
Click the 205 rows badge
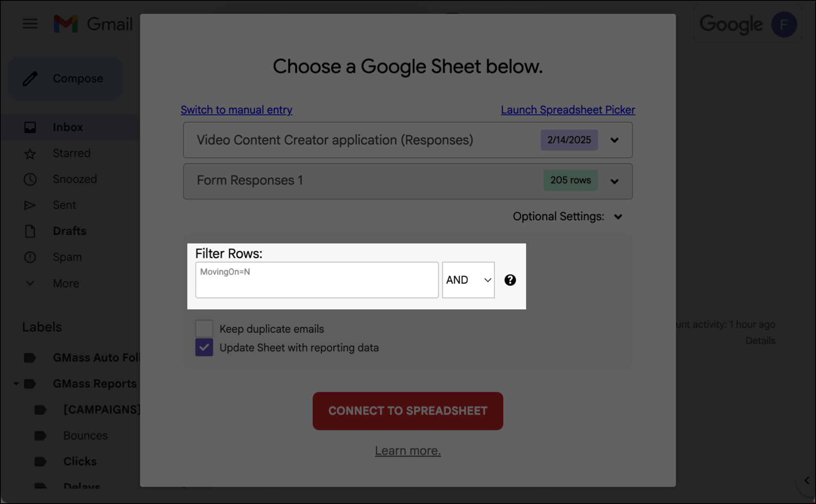(x=571, y=180)
